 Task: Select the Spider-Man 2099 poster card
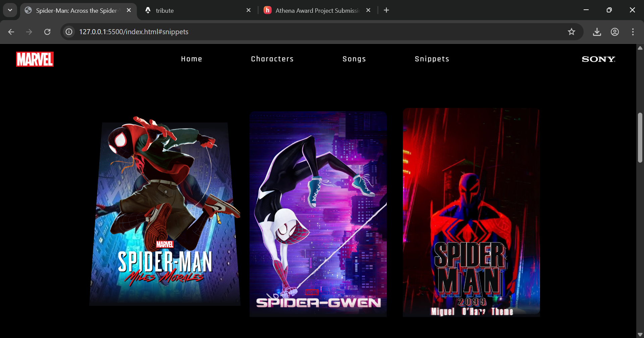point(471,212)
